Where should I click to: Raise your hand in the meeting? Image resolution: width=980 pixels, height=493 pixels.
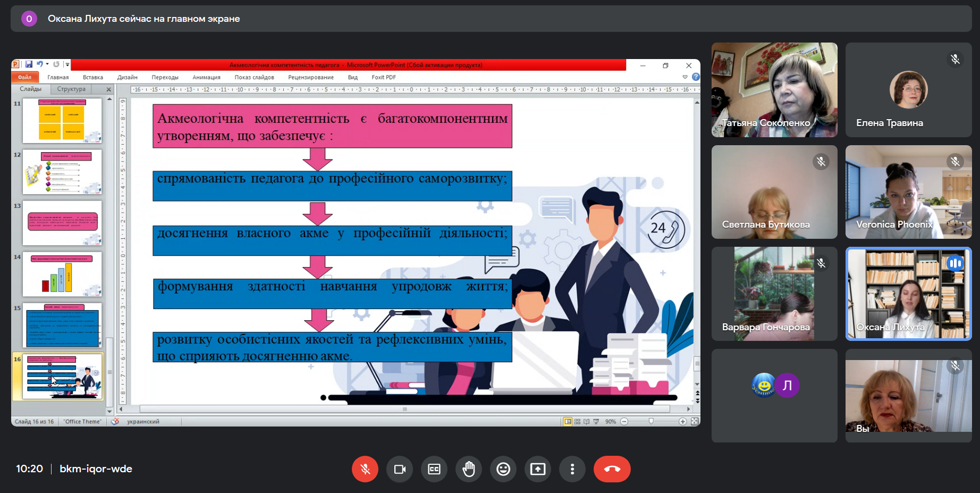(469, 469)
